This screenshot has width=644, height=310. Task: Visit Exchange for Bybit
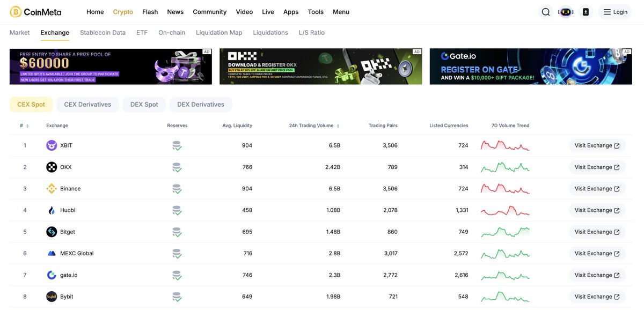coord(597,297)
